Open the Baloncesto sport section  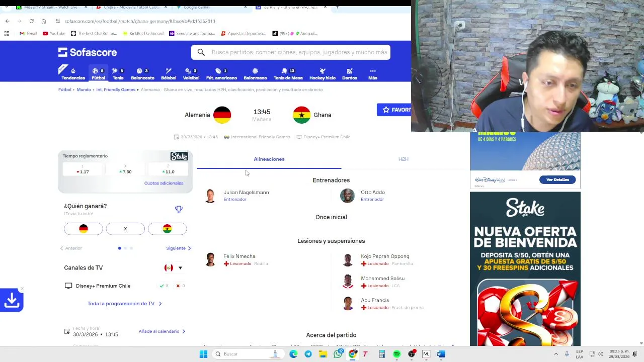pos(142,74)
